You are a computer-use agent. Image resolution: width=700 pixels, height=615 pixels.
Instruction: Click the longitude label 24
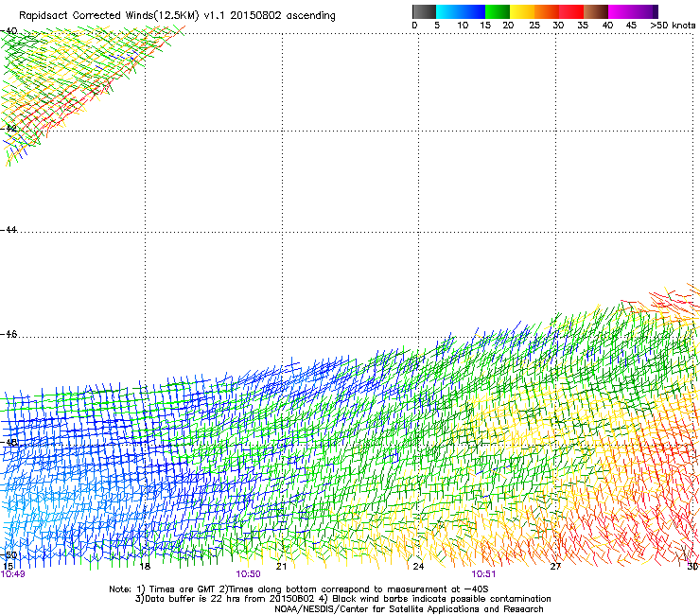pyautogui.click(x=418, y=567)
